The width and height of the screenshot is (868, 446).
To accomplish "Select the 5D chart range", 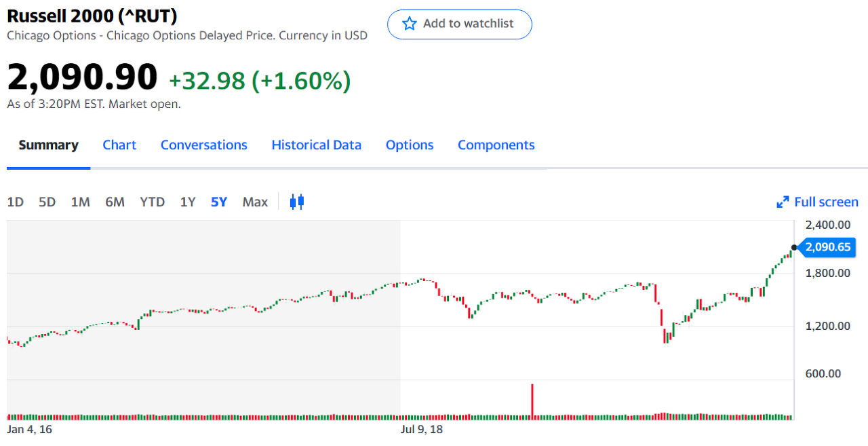I will tap(47, 202).
